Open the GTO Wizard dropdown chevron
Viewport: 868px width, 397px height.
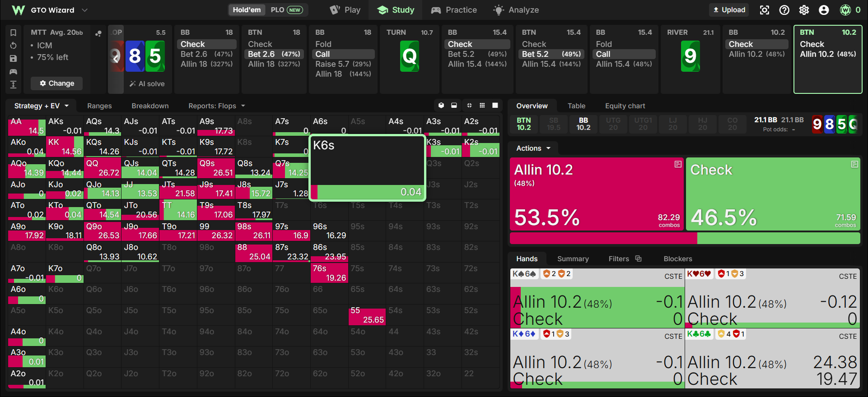[84, 10]
